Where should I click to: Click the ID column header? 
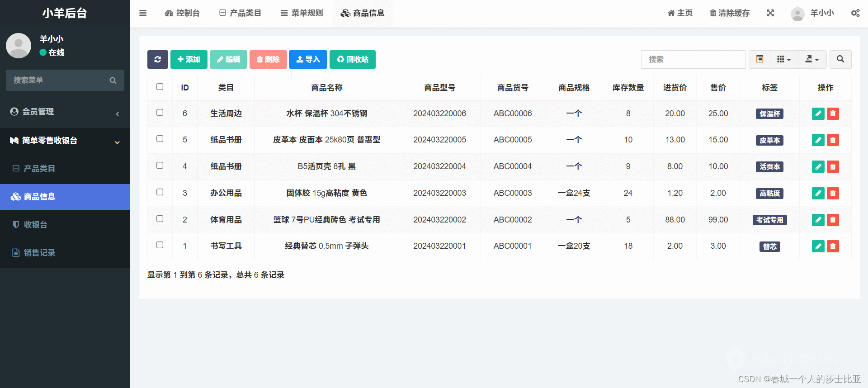(x=185, y=88)
